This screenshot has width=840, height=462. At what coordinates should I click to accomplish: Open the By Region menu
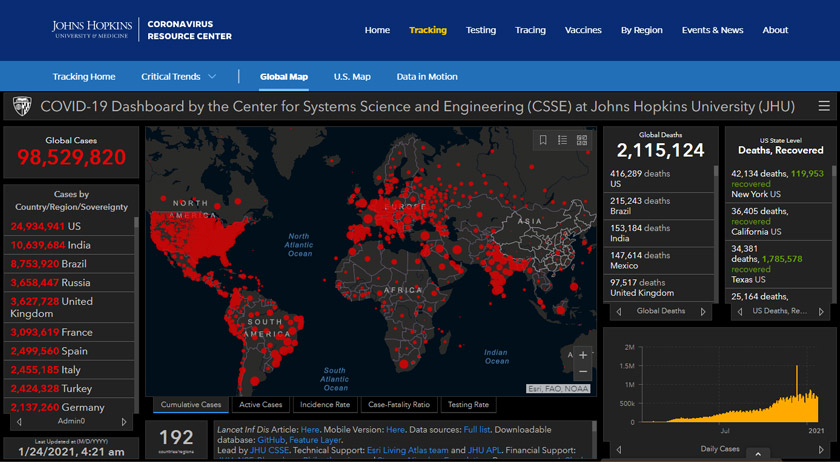(x=641, y=30)
